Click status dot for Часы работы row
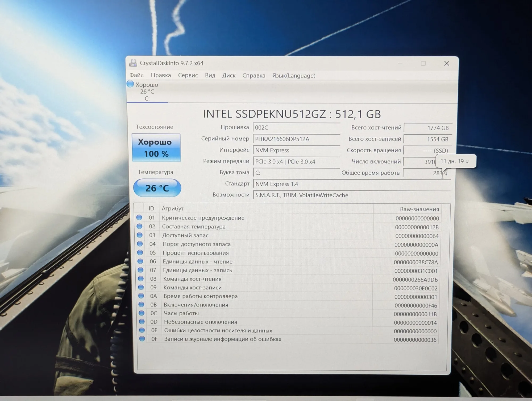 (x=142, y=313)
